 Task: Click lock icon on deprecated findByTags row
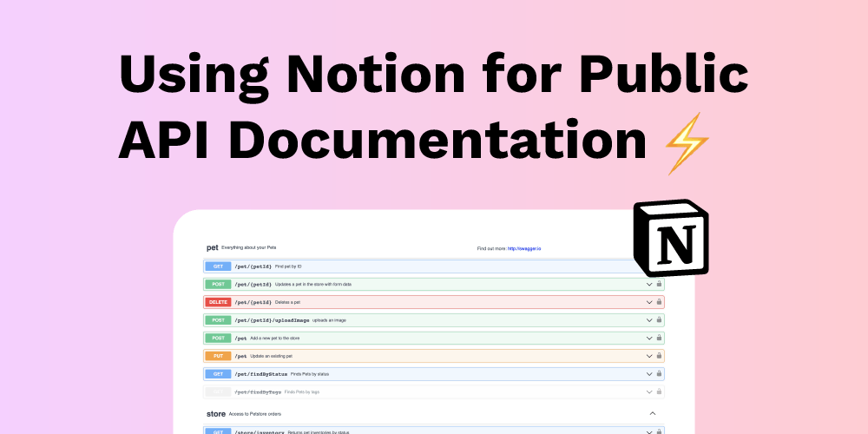coord(659,391)
